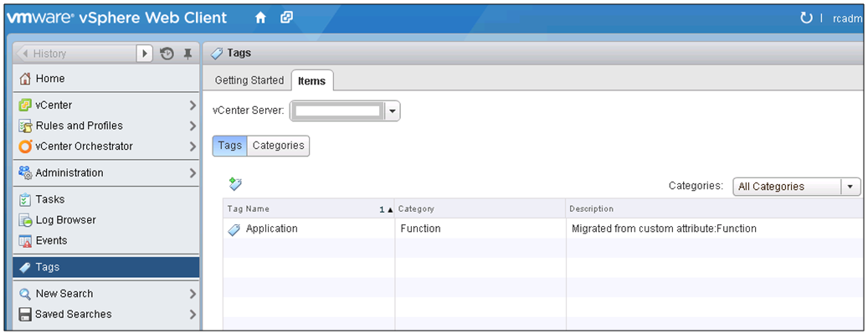Viewport: 868px width, 334px height.
Task: Open the vCenter Server dropdown
Action: (392, 110)
